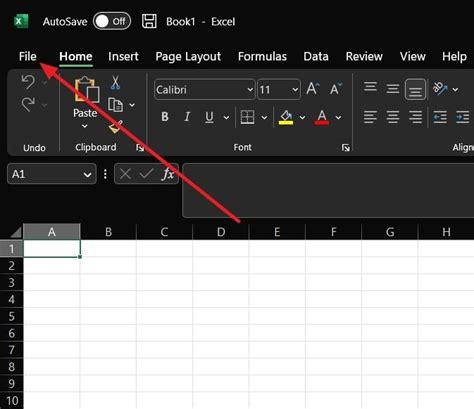Click inside the formula bar field
The height and width of the screenshot is (409, 474).
tap(328, 190)
